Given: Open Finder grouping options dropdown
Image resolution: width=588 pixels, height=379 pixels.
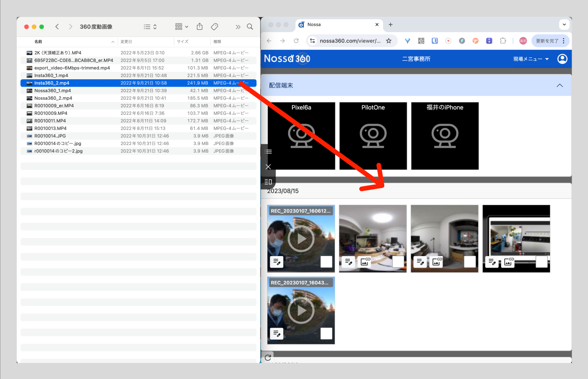Looking at the screenshot, I should (x=181, y=27).
